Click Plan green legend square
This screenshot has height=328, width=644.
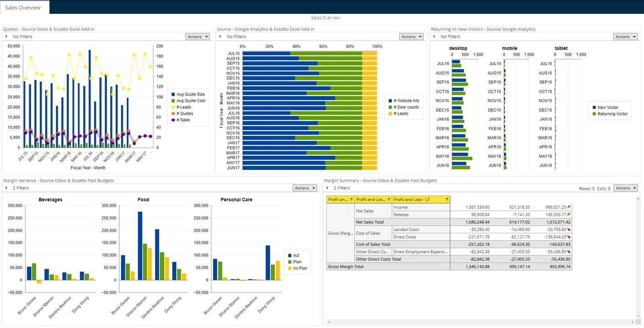coord(289,262)
